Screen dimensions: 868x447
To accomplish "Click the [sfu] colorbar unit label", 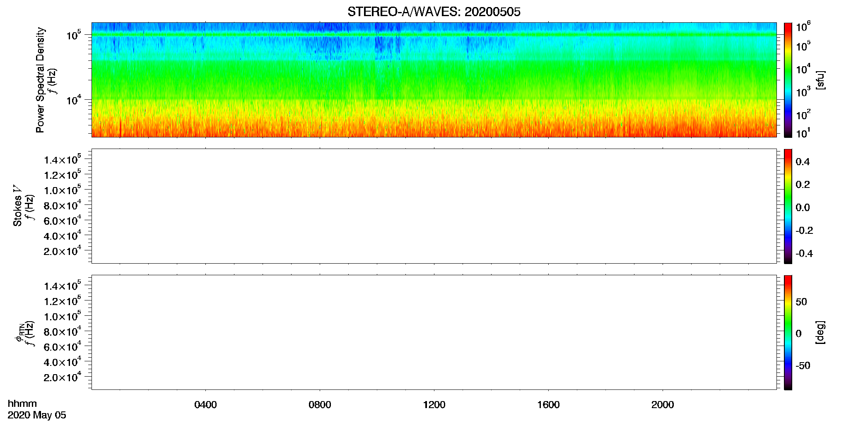I will click(820, 80).
